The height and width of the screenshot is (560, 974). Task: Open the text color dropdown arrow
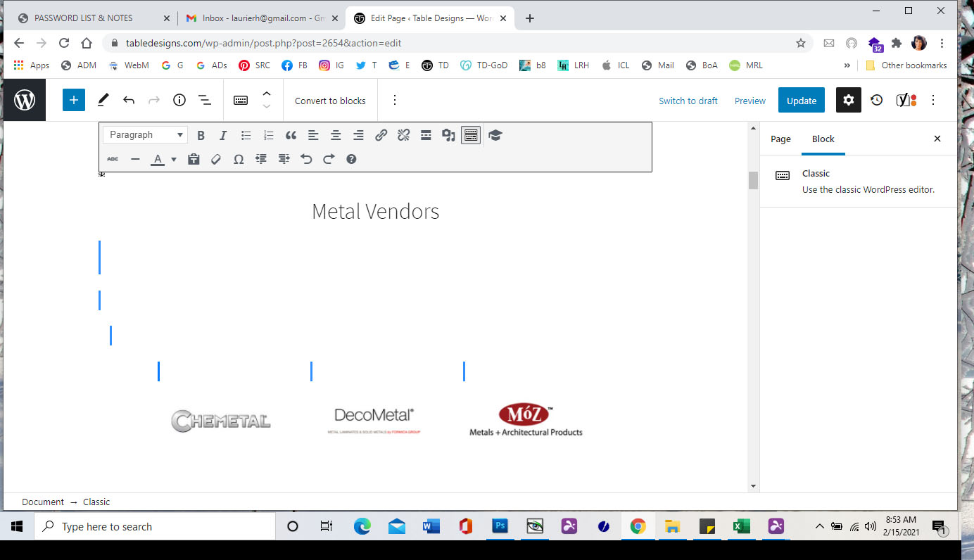pyautogui.click(x=174, y=159)
